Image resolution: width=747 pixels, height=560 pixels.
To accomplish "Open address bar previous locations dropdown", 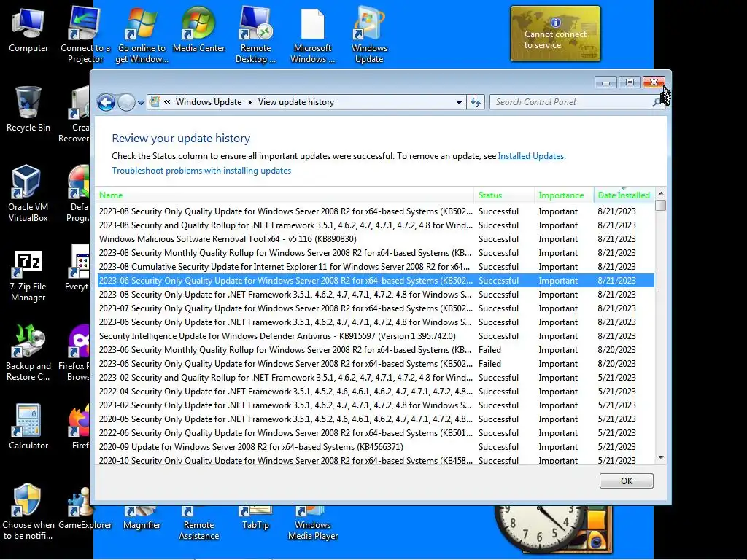I will (x=459, y=102).
